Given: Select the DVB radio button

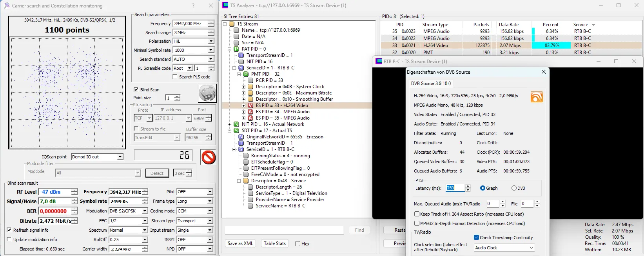Looking at the screenshot, I should click(x=514, y=188).
